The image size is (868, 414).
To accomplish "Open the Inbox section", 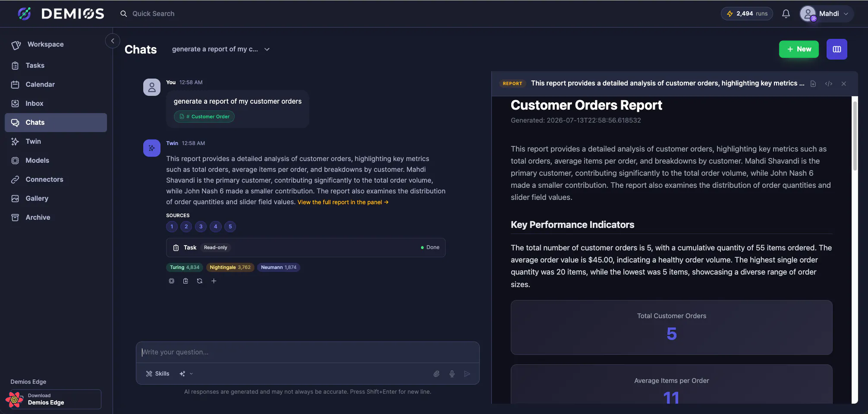I will [56, 104].
